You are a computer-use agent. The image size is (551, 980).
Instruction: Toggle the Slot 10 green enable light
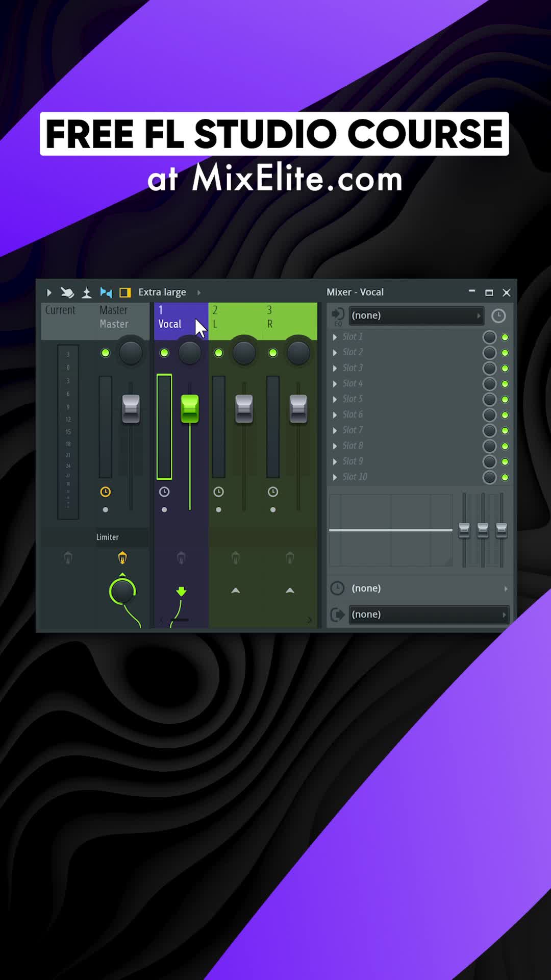tap(505, 477)
